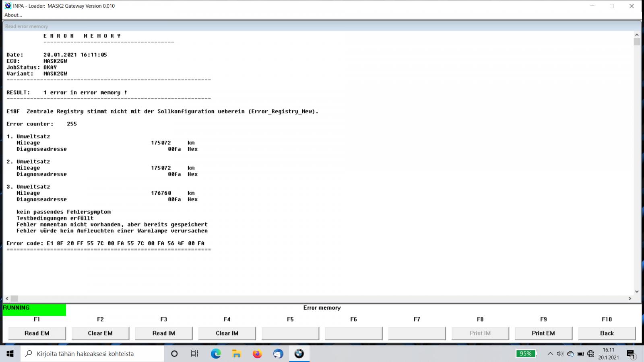Open the notification center icon

[631, 354]
